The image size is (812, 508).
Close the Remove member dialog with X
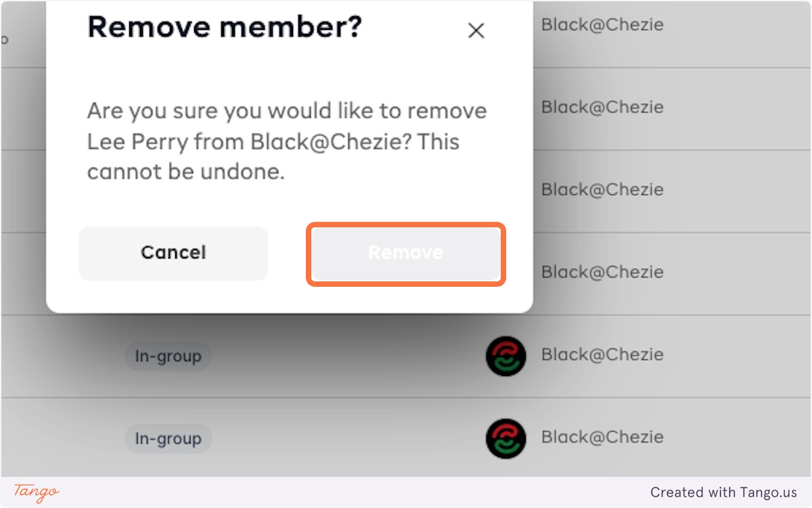pyautogui.click(x=476, y=30)
